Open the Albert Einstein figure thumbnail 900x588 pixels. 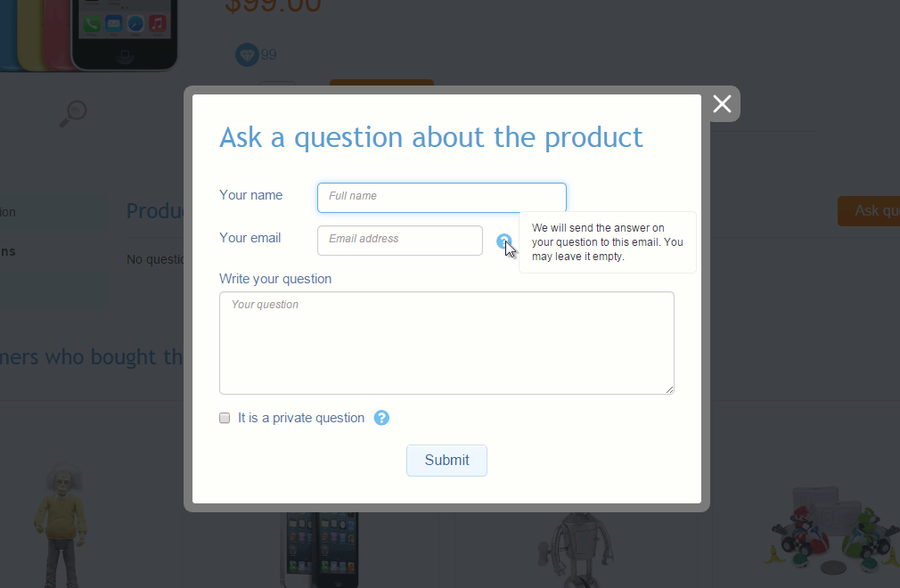[61, 525]
